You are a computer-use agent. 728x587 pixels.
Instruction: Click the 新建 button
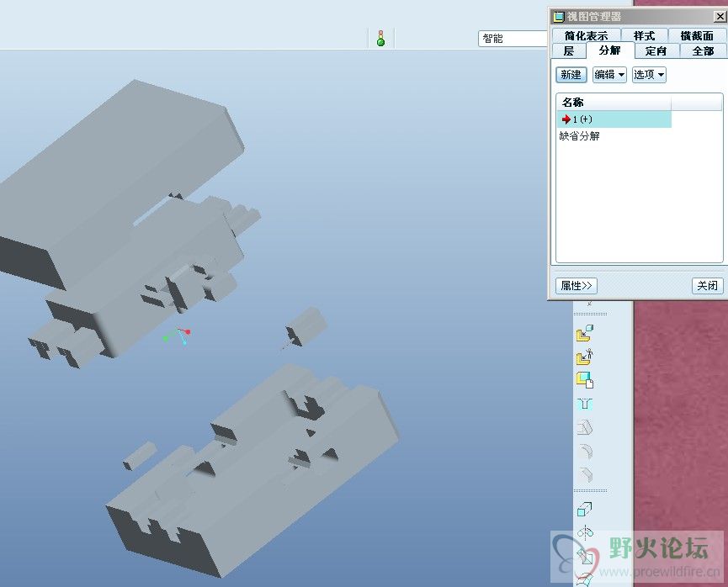[571, 75]
